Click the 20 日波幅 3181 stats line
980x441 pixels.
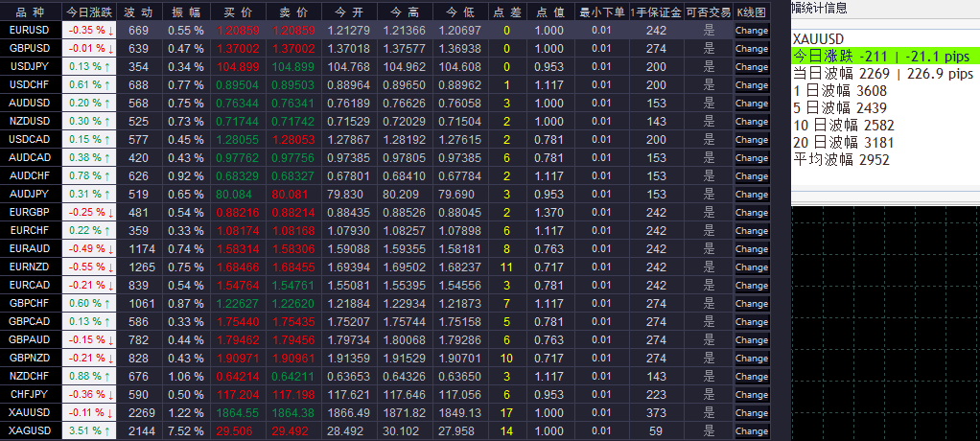pos(844,143)
